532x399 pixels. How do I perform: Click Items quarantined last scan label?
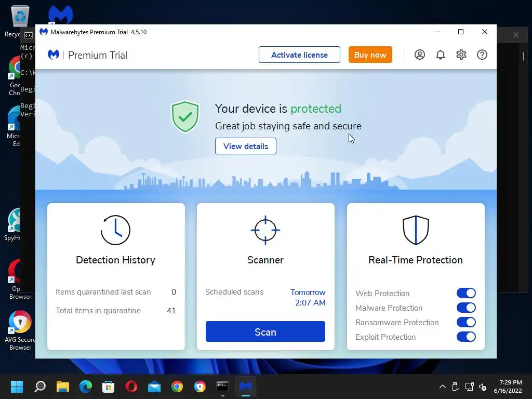(103, 292)
